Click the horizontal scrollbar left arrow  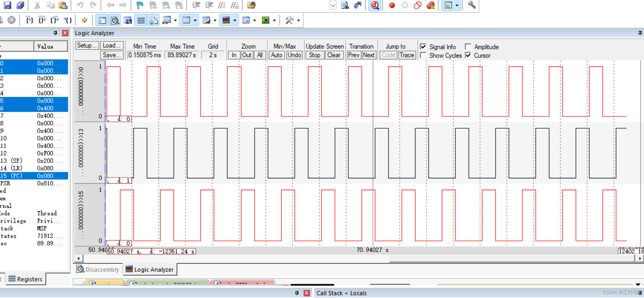coord(79,258)
